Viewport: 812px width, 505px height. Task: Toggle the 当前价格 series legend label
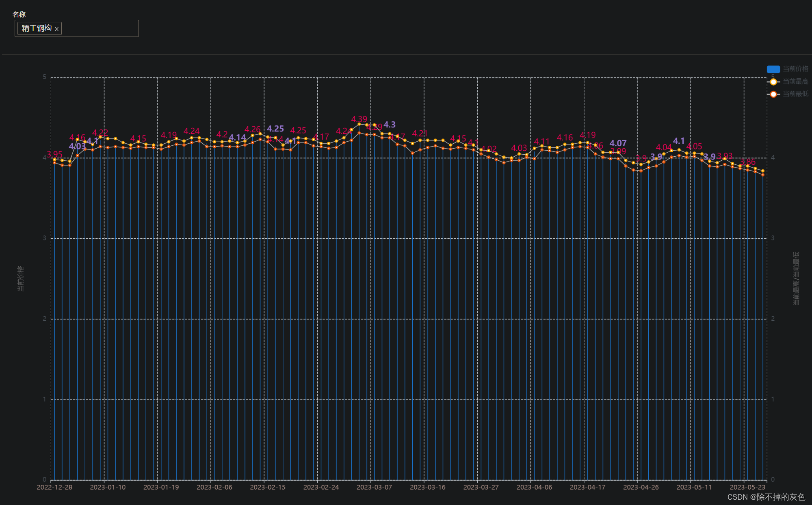795,69
